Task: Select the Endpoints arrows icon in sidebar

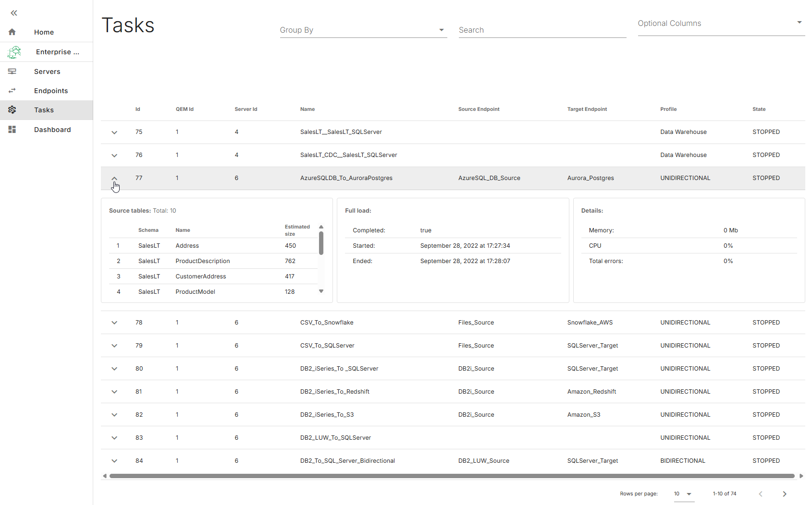Action: [12, 90]
